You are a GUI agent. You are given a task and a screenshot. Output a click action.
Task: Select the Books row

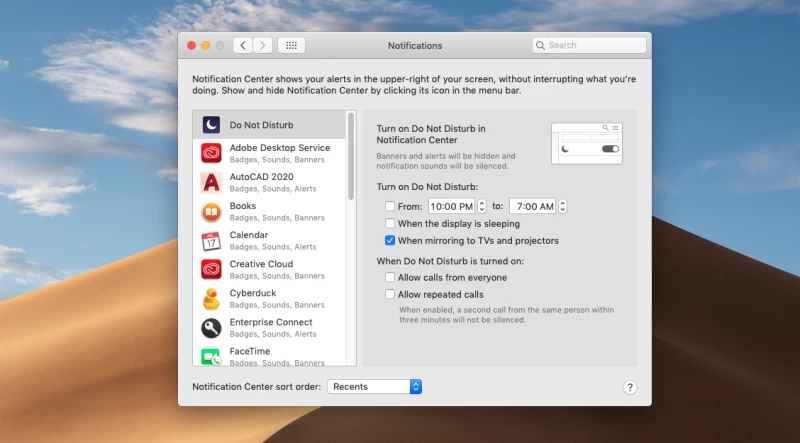269,211
